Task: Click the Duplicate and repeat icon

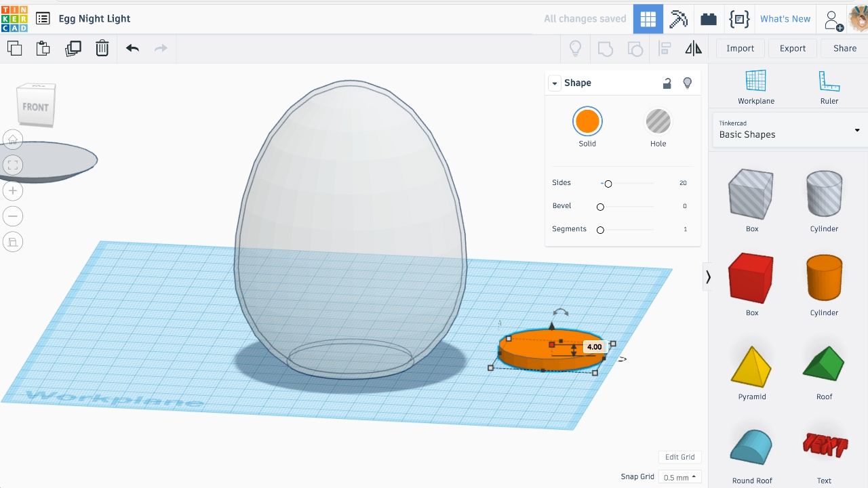Action: coord(73,48)
